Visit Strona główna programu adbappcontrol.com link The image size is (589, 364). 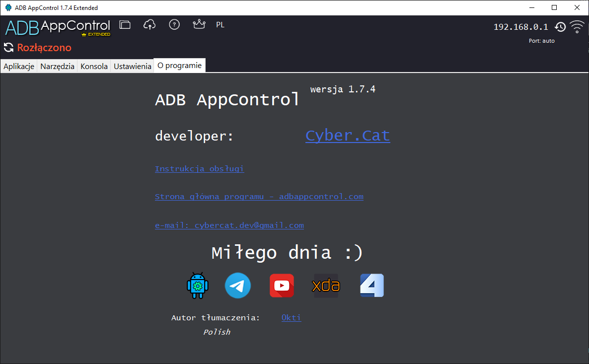click(x=259, y=197)
